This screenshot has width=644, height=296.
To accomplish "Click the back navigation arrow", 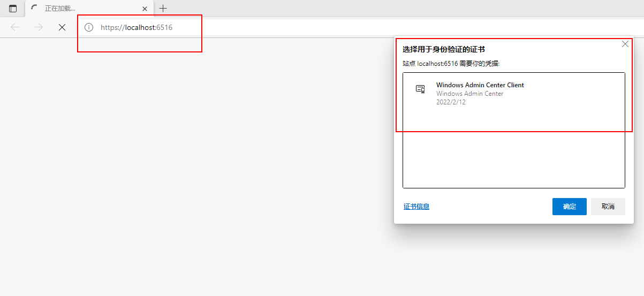I will tap(15, 27).
